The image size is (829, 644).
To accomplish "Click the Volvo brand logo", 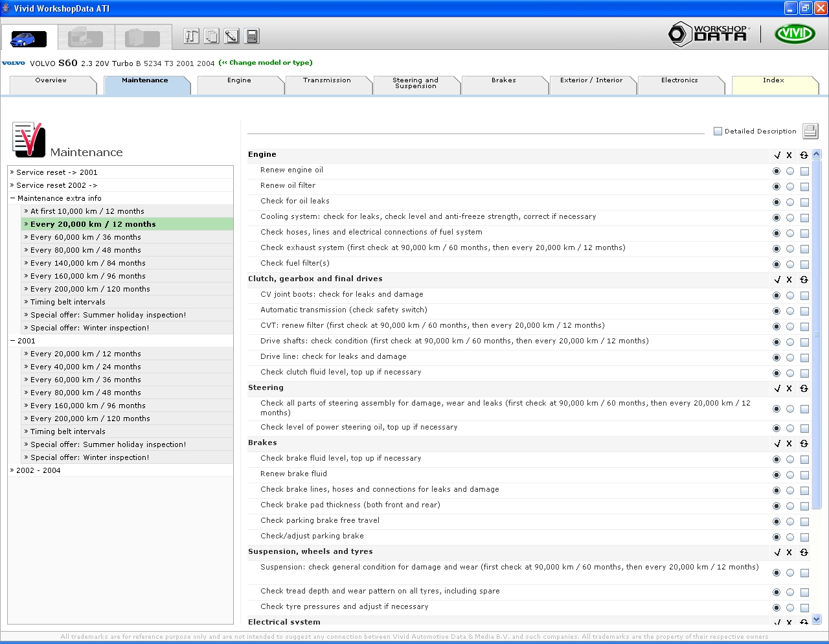I will (14, 63).
